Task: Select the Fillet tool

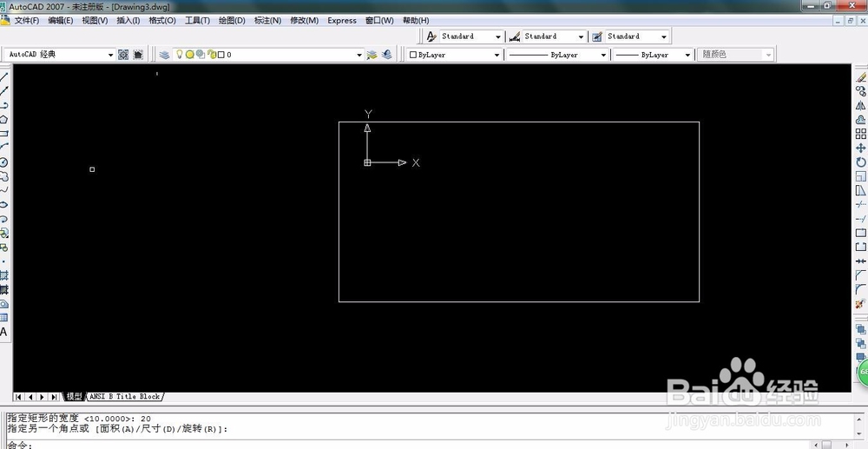Action: [861, 289]
